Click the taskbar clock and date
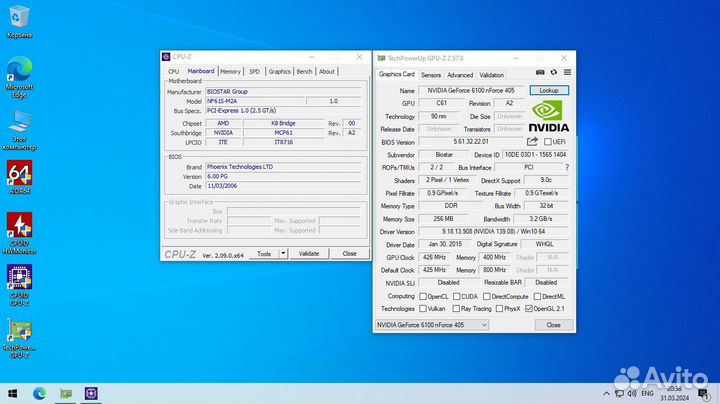Image resolution: width=720 pixels, height=404 pixels. (x=675, y=393)
